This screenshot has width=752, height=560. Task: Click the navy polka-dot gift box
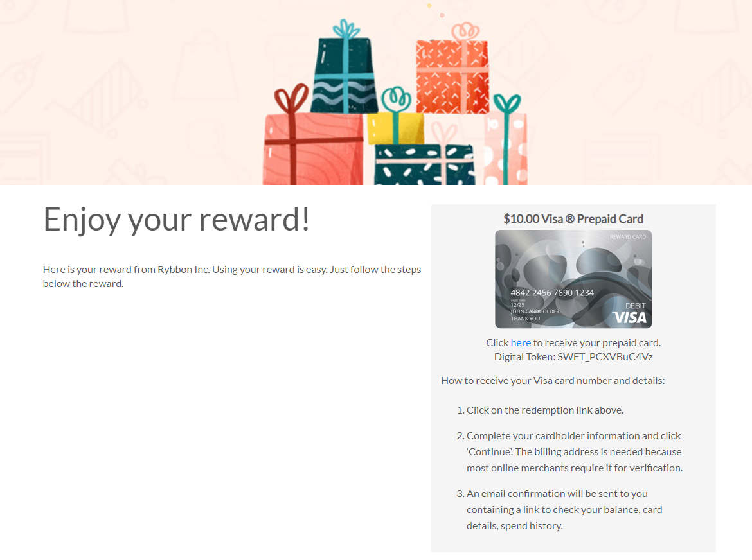click(x=425, y=165)
